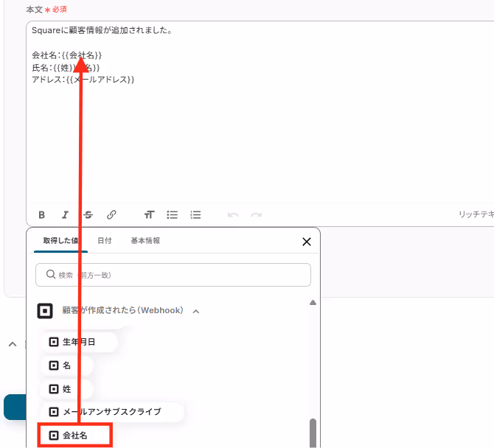This screenshot has height=448, width=494.
Task: Select the メールアンサブスクライブ value chip
Action: click(x=112, y=412)
